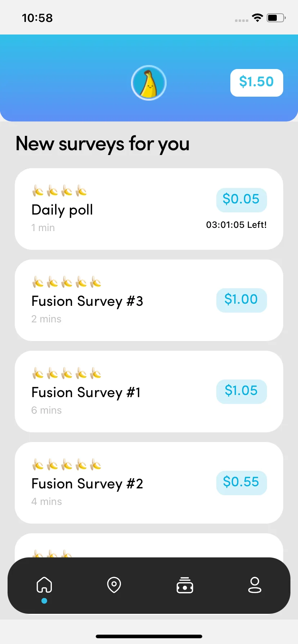Open the wallet cash-out tab
Viewport: 298px width, 644px height.
click(185, 585)
